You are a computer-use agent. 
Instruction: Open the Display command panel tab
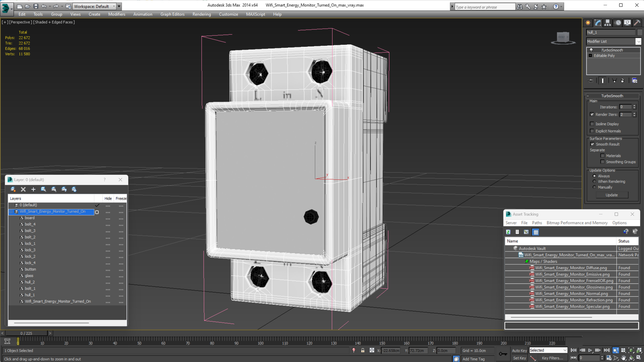click(627, 23)
